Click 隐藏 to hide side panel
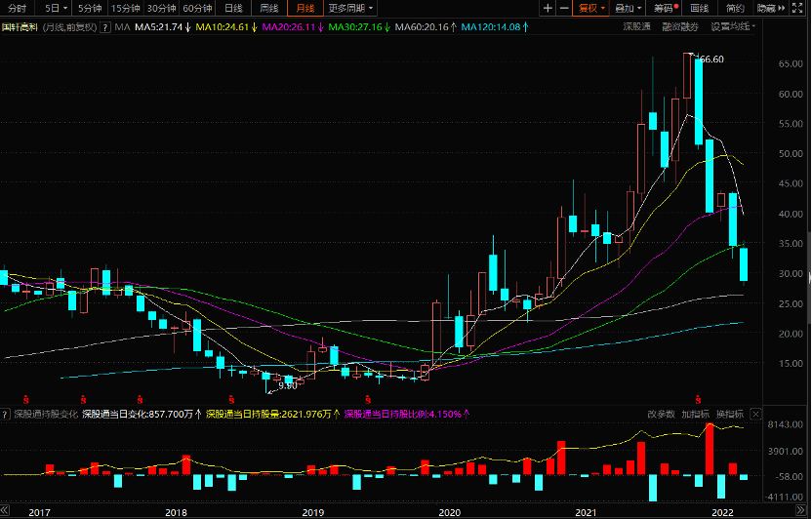812x519 pixels. (x=771, y=8)
